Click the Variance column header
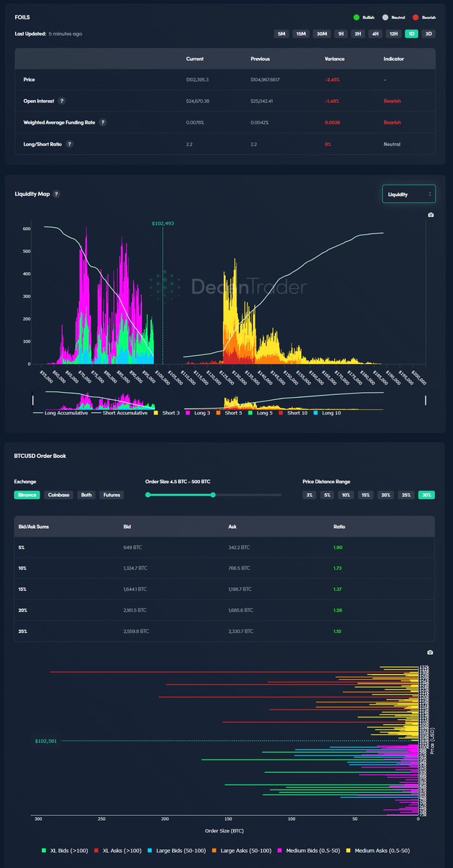 click(335, 59)
